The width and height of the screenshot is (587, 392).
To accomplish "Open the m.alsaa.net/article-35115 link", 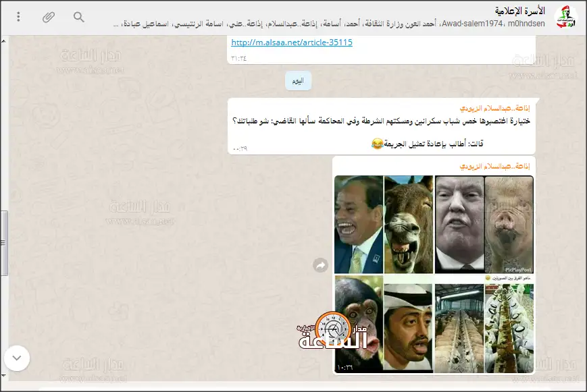I will click(292, 43).
